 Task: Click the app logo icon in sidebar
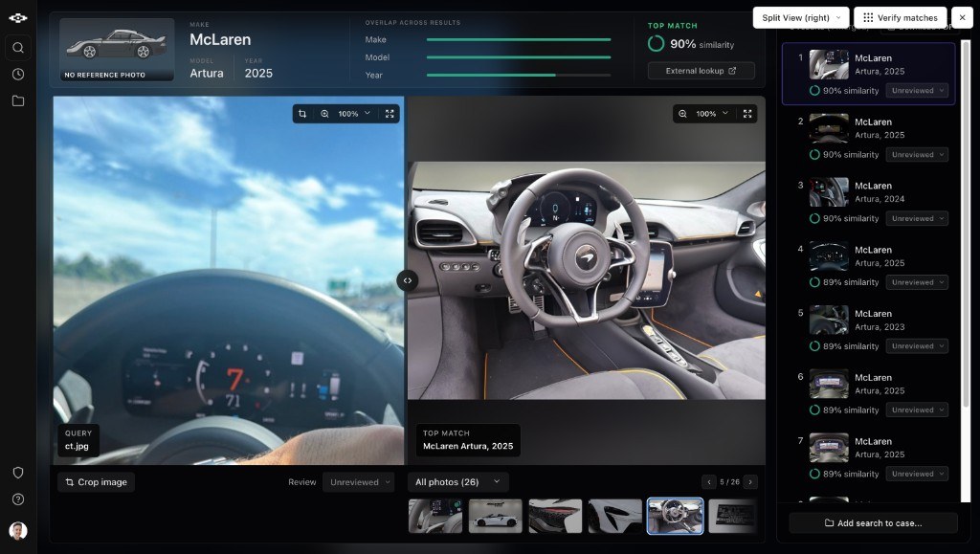(x=18, y=17)
